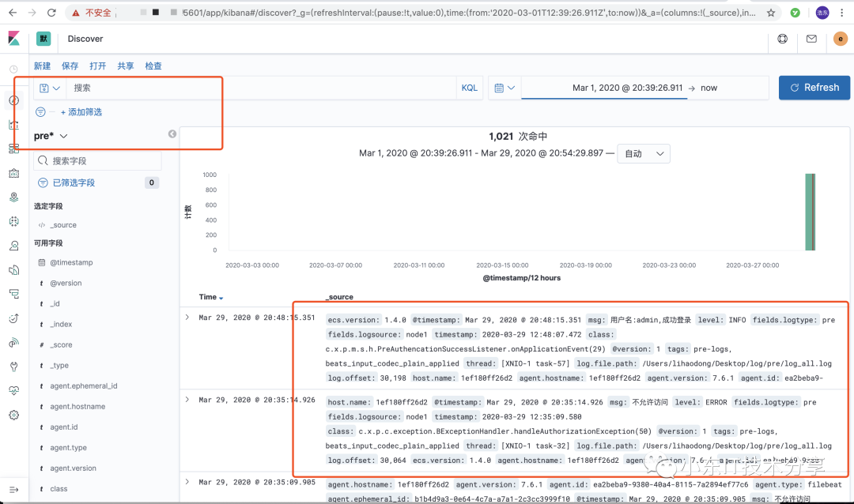This screenshot has height=504, width=854.
Task: Open the pre* index pattern dropdown
Action: [x=51, y=136]
